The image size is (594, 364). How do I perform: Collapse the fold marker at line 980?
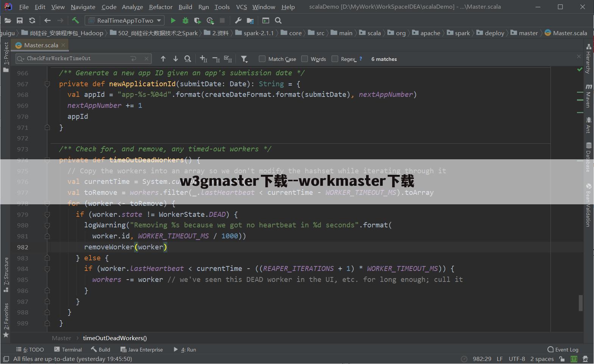(47, 225)
